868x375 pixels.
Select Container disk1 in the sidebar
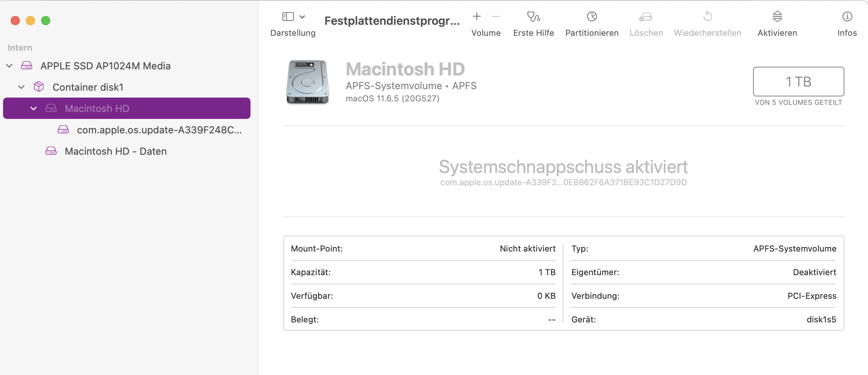(x=88, y=87)
